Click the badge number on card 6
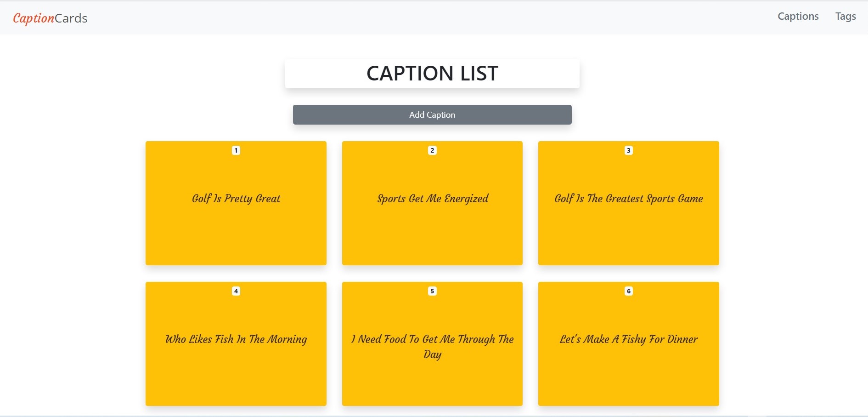Image resolution: width=868 pixels, height=417 pixels. pos(629,291)
